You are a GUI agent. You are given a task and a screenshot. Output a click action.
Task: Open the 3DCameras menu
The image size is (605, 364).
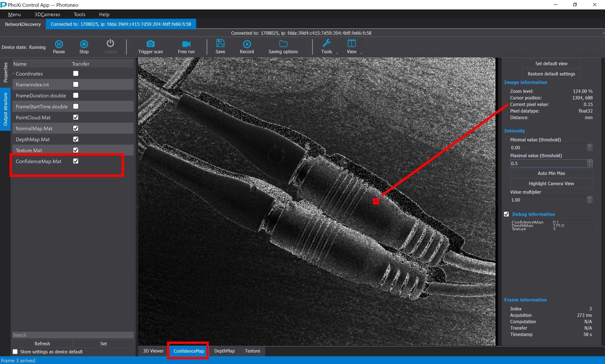pyautogui.click(x=47, y=14)
